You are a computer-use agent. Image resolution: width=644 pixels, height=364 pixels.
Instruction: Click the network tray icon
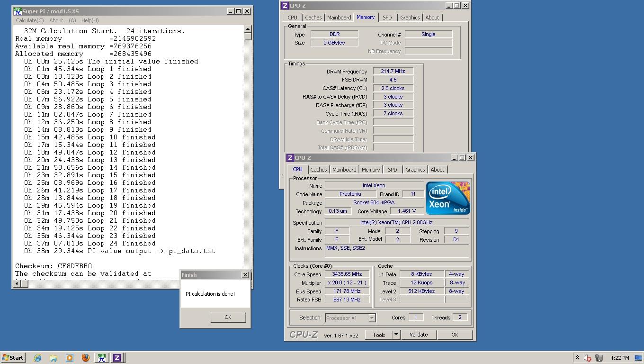coord(599,358)
